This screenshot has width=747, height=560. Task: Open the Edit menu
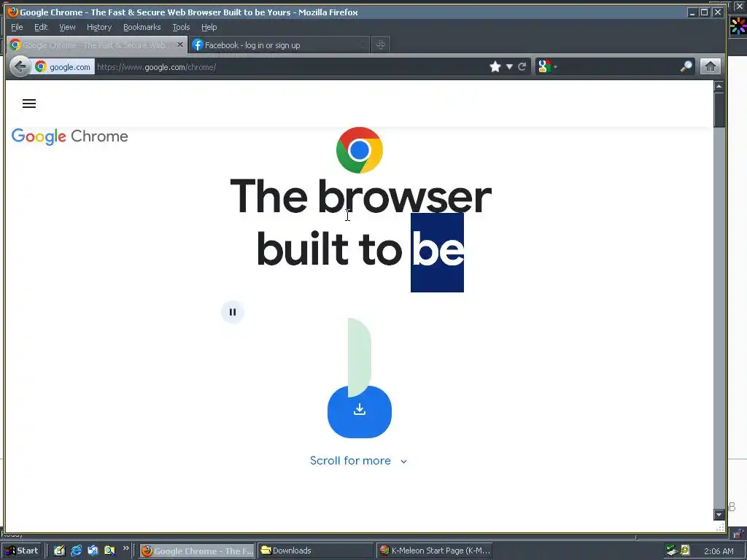pos(41,27)
